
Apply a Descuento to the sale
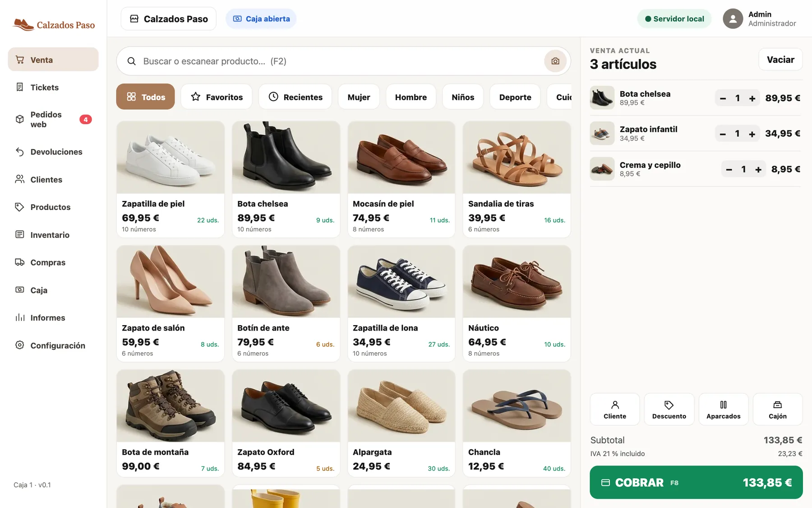click(669, 409)
